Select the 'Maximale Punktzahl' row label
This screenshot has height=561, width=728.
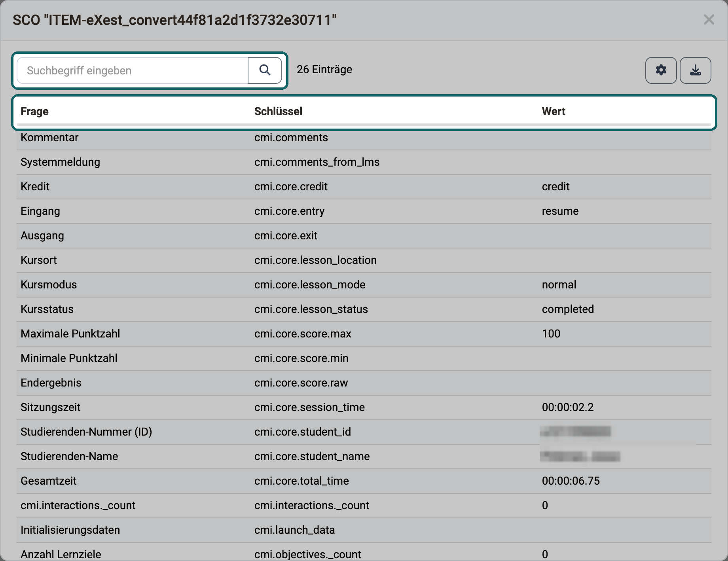pos(70,334)
